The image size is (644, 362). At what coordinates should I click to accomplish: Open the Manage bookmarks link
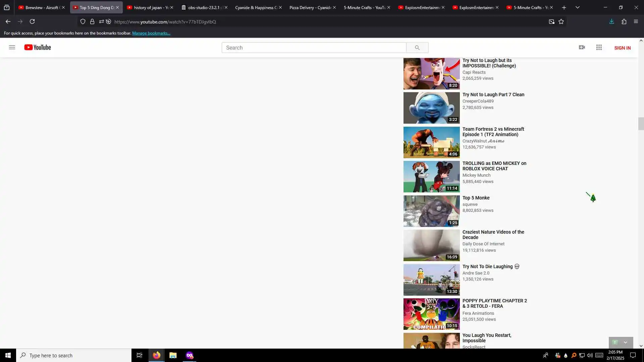[x=151, y=33]
